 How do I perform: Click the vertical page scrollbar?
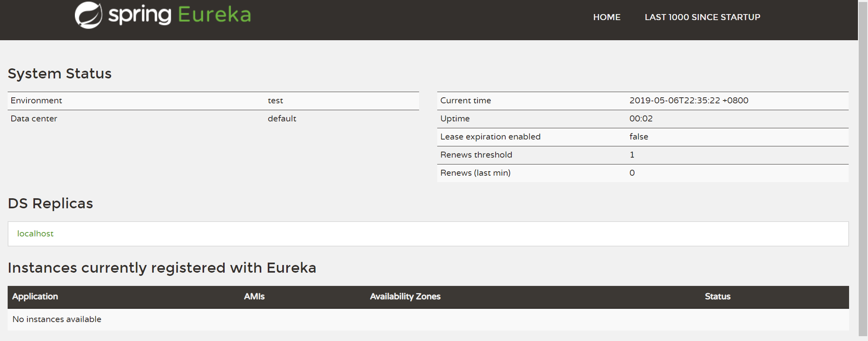[863, 169]
